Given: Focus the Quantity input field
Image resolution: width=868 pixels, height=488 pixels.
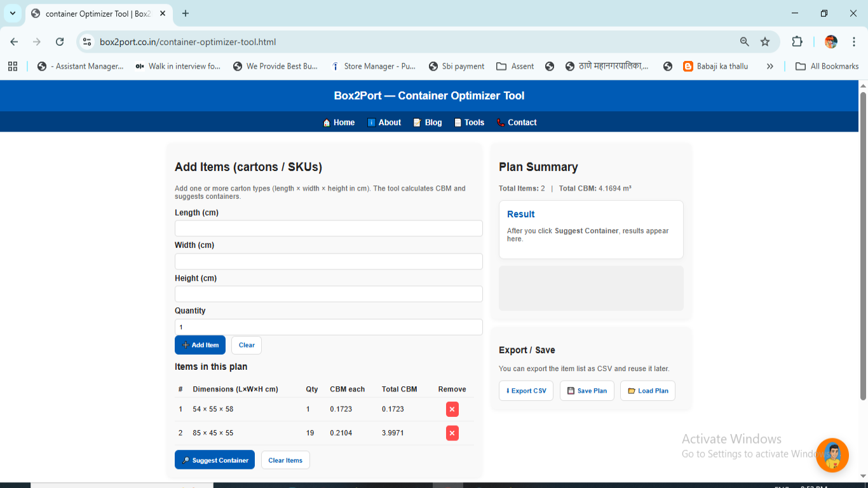Looking at the screenshot, I should [329, 327].
